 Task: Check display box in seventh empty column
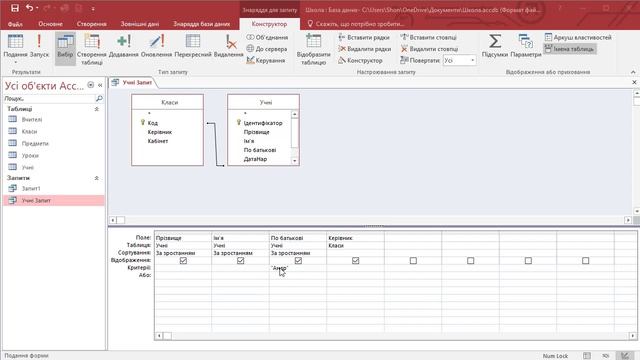point(528,260)
